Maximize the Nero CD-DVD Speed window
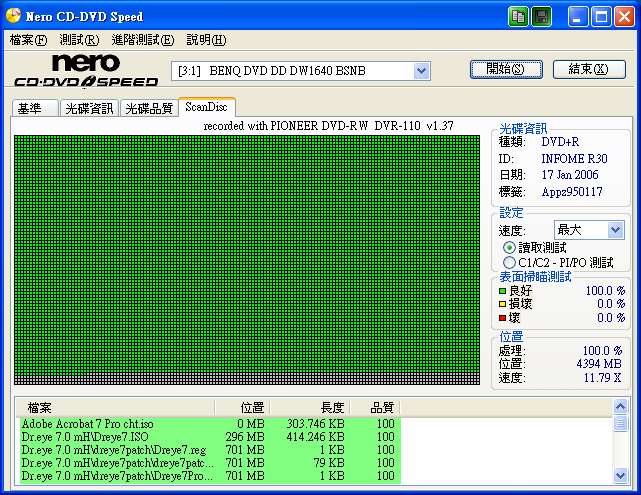The width and height of the screenshot is (641, 495). 601,17
